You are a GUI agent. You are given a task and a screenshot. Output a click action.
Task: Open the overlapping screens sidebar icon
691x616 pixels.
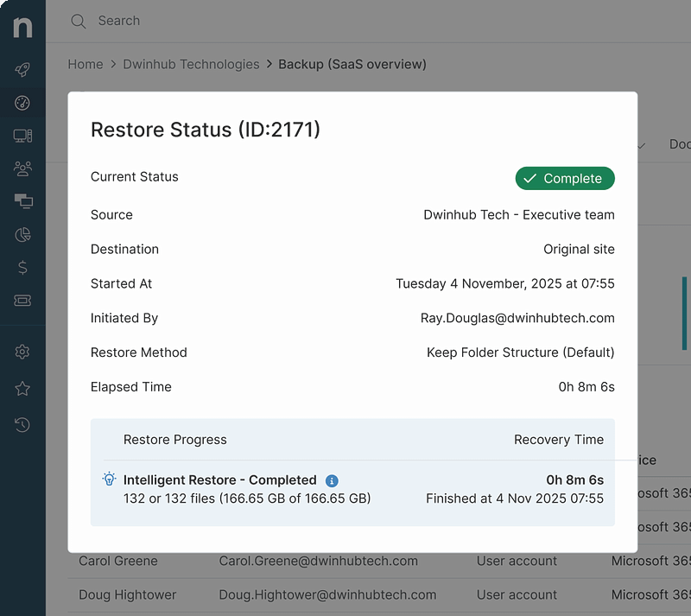click(22, 201)
